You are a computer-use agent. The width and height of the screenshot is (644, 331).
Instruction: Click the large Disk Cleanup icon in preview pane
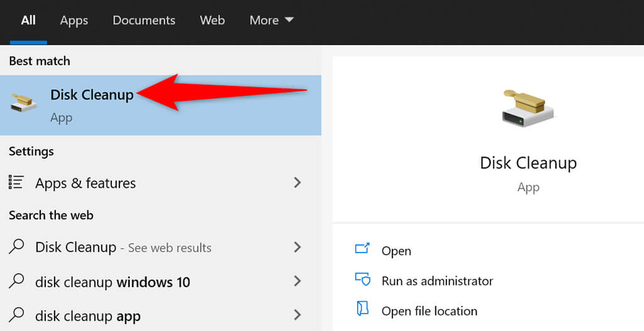pos(528,107)
